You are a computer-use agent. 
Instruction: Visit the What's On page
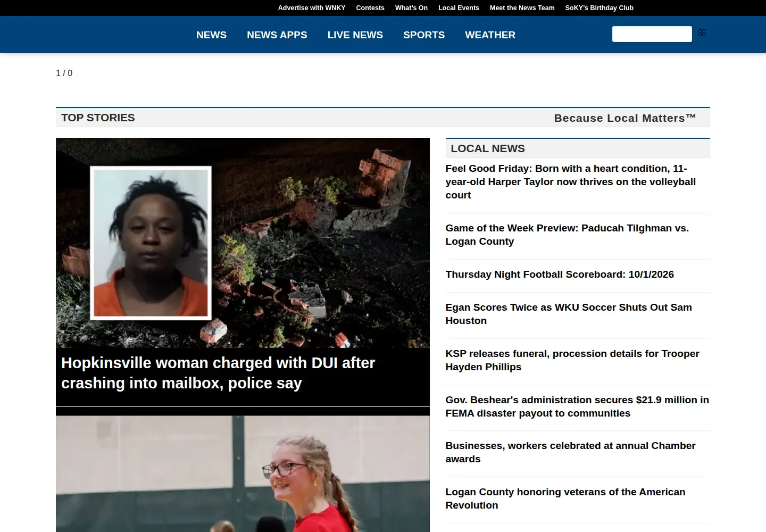point(411,8)
